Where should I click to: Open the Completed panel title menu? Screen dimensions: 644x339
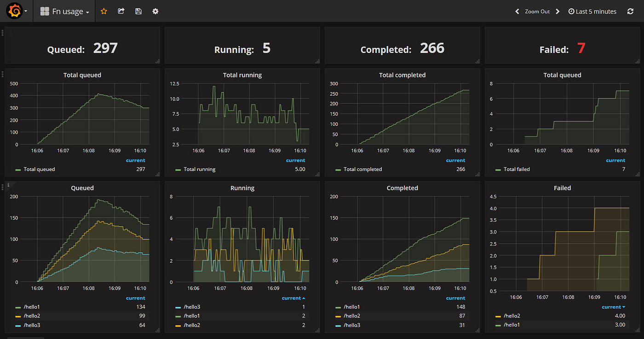[x=402, y=187]
